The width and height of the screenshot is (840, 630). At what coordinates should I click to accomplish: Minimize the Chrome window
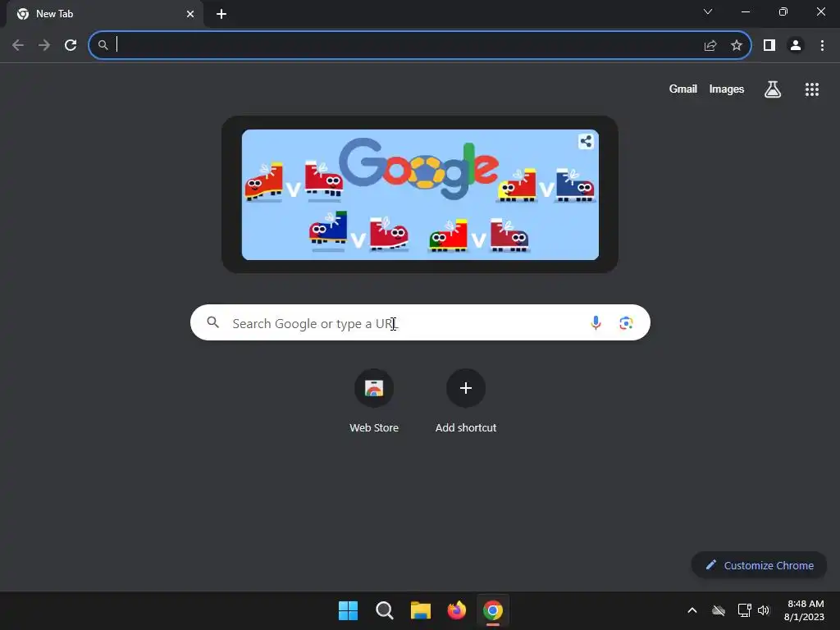pos(746,11)
